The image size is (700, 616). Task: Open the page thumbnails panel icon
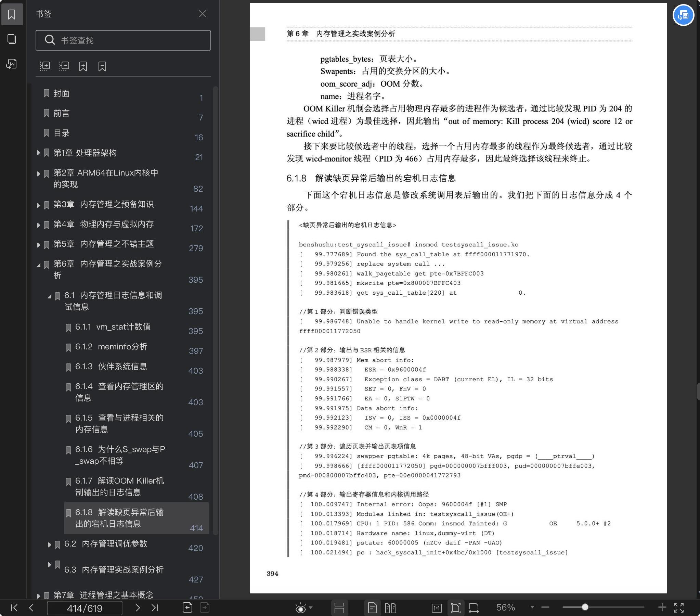pyautogui.click(x=12, y=39)
